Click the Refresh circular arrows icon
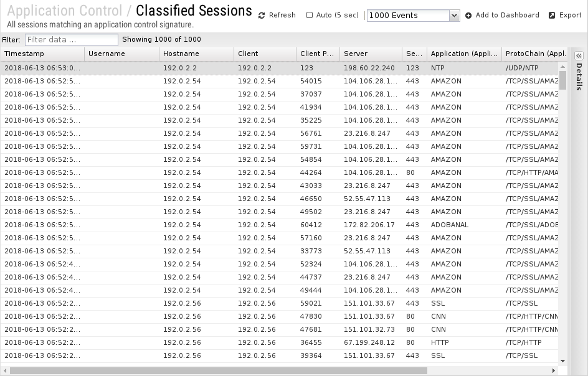 pos(262,16)
